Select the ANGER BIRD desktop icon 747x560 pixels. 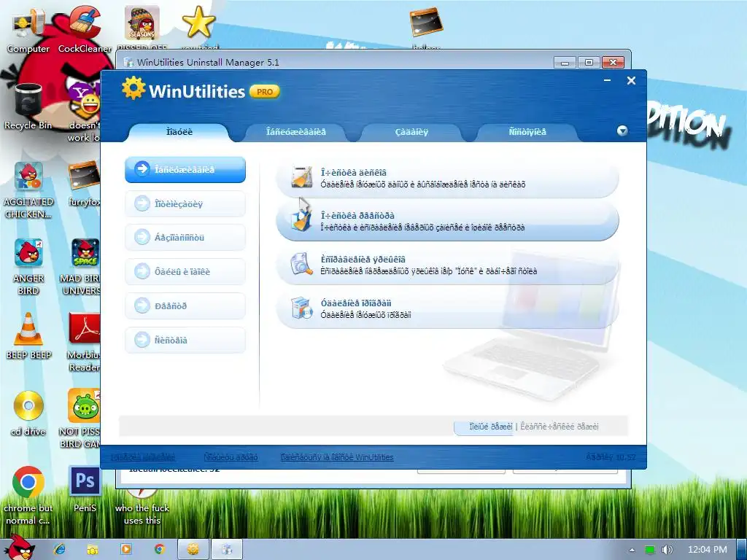[x=28, y=267]
